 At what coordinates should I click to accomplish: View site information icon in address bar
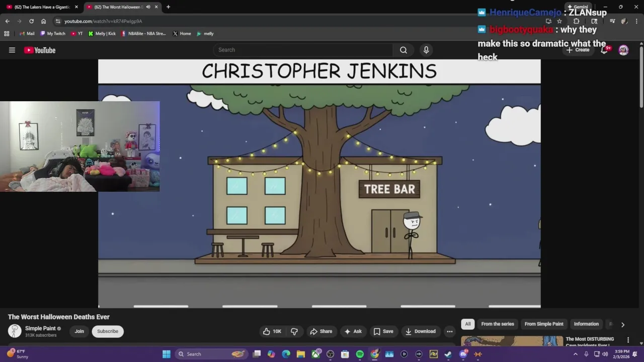[58, 21]
